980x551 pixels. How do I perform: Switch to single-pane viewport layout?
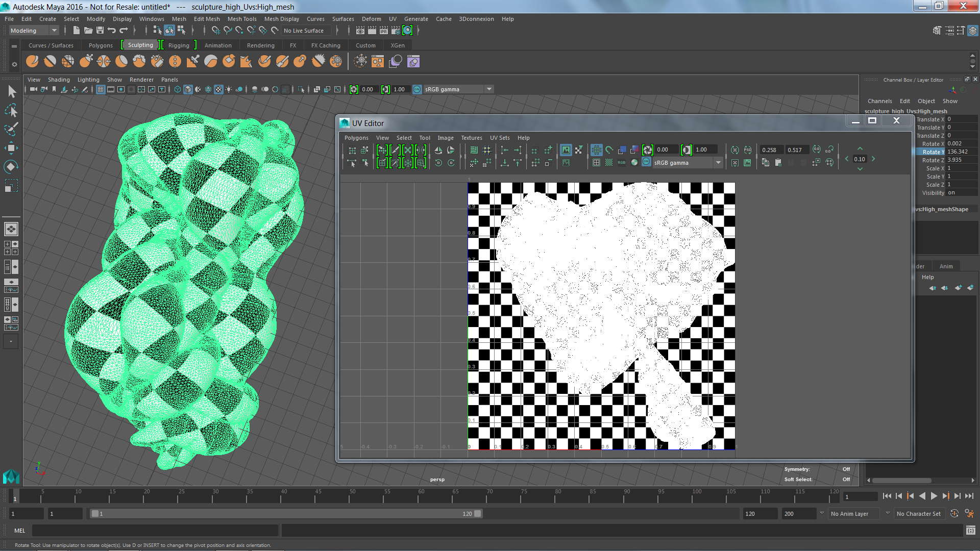11,229
